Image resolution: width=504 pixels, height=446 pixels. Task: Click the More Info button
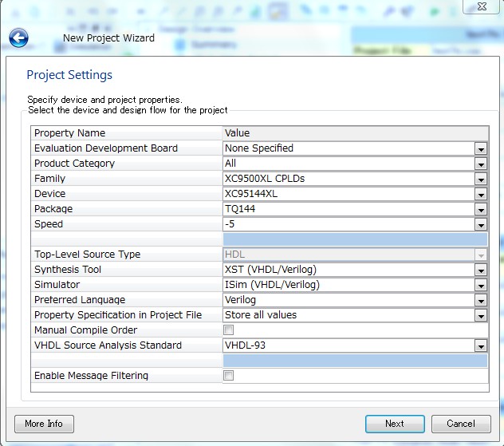[x=44, y=424]
